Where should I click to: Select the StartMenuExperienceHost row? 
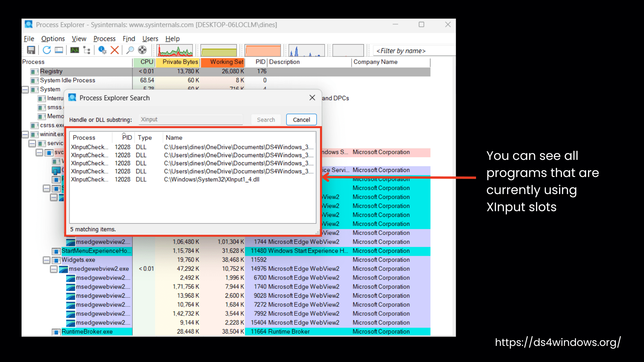pyautogui.click(x=226, y=251)
